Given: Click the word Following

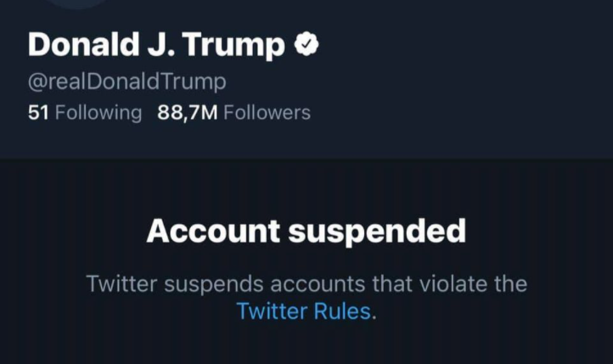Looking at the screenshot, I should pyautogui.click(x=98, y=112).
